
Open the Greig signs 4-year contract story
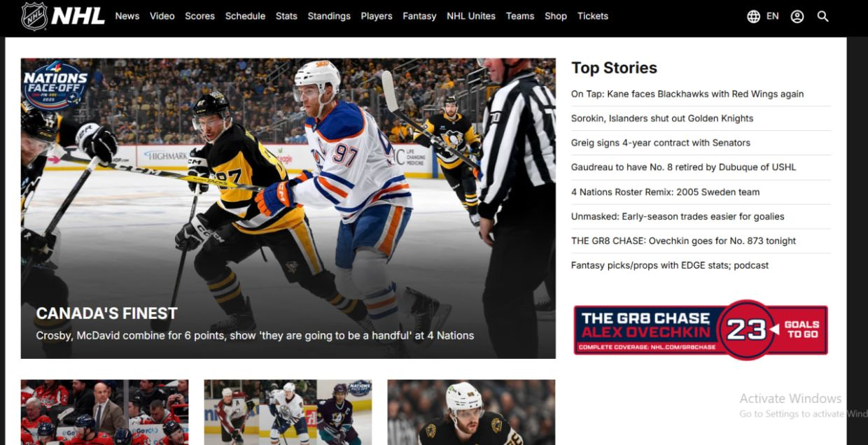point(661,143)
